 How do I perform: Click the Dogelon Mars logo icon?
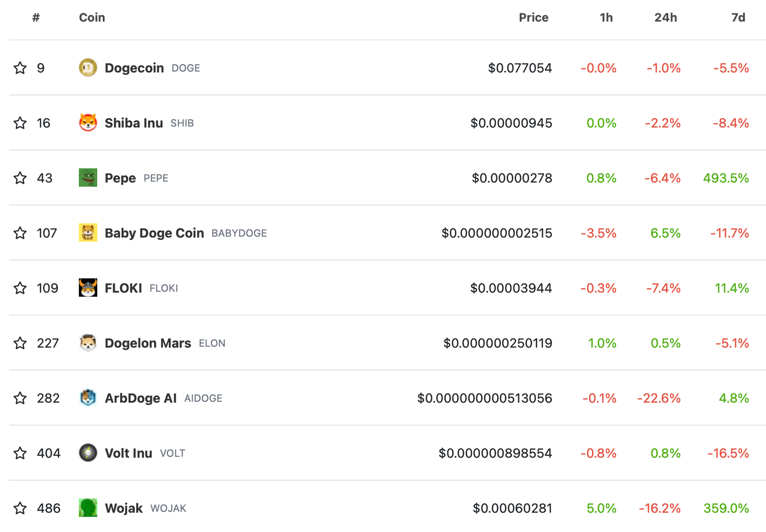(x=88, y=343)
